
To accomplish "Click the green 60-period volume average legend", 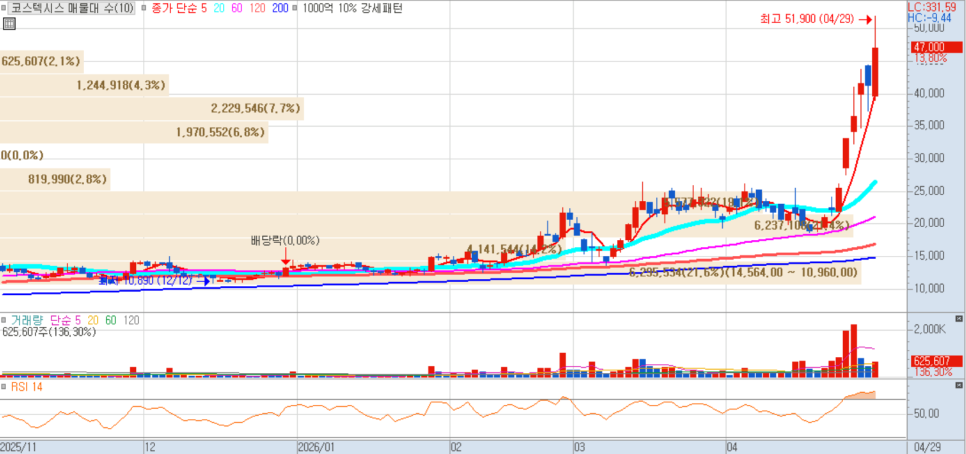I will (111, 320).
